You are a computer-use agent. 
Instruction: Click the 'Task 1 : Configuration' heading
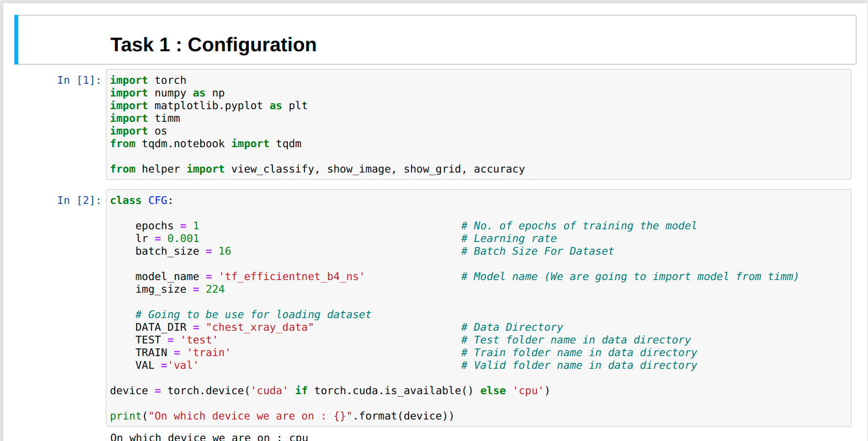[213, 45]
